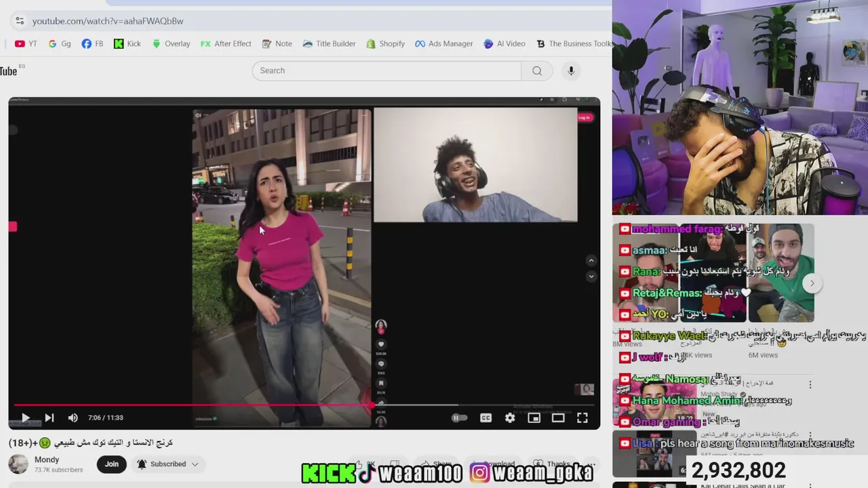The height and width of the screenshot is (488, 868).
Task: Open the AI Video bookmark
Action: pyautogui.click(x=505, y=43)
